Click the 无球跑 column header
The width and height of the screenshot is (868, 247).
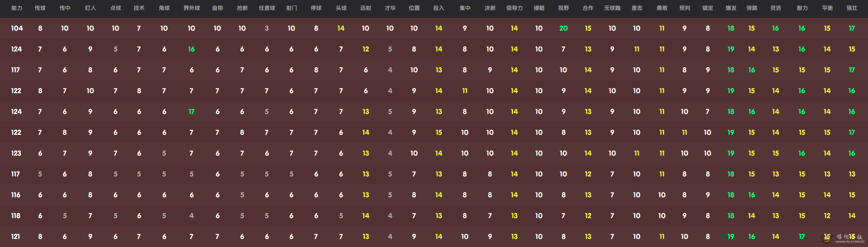tap(612, 8)
